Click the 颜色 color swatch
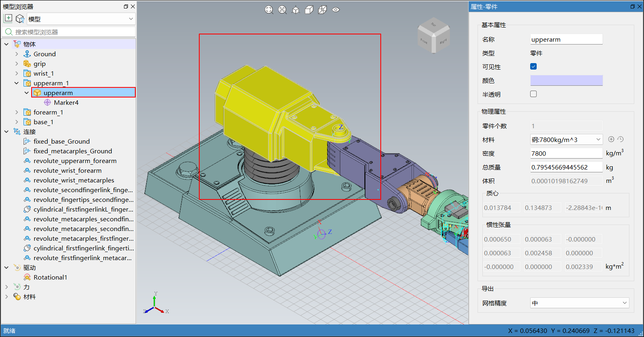644x337 pixels. (566, 81)
